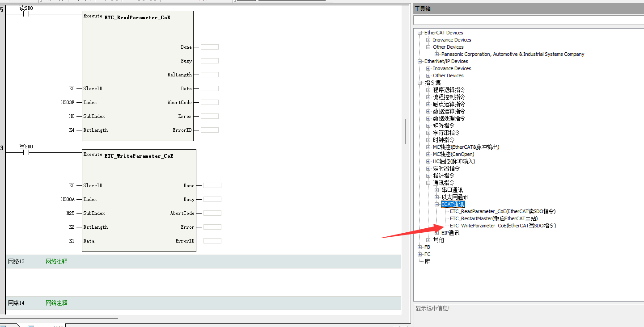Collapse the ECAT通讯 node
Viewport: 644px width, 327px height.
point(437,204)
